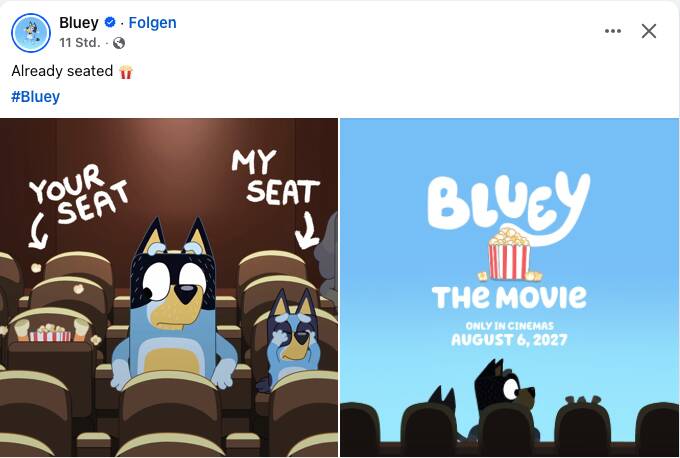Click the striped popcorn bucket on the poster

click(509, 255)
